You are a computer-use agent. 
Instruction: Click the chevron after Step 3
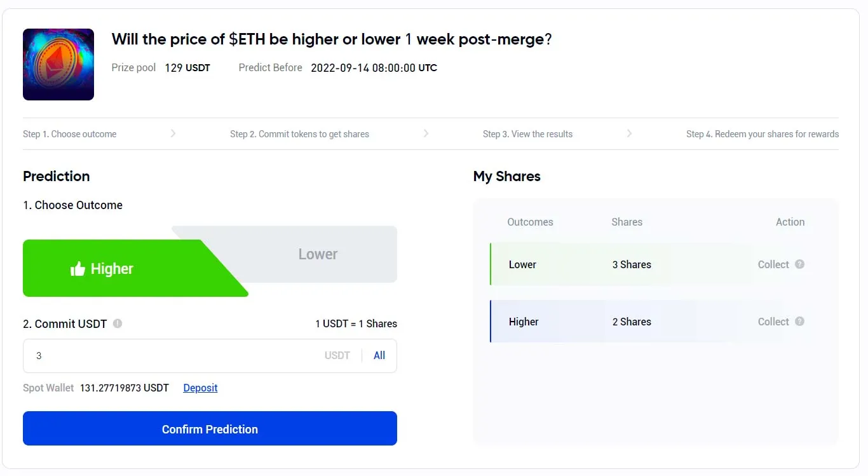pyautogui.click(x=629, y=133)
